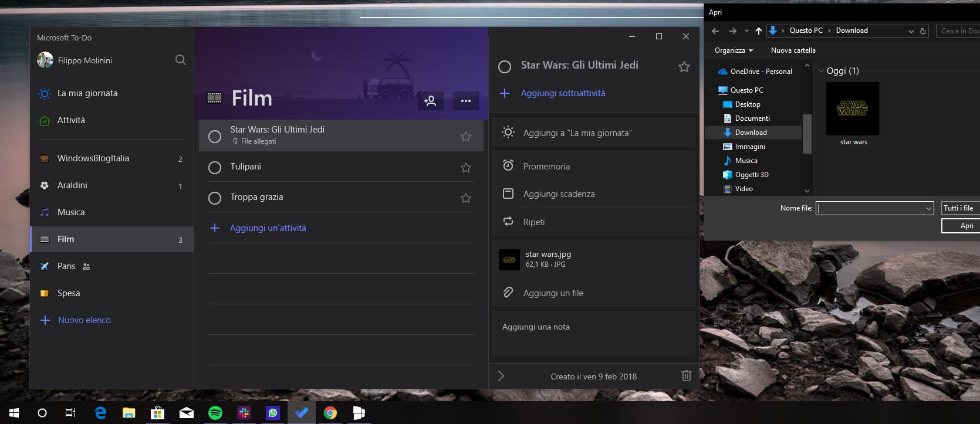Screen dimensions: 980x424
Task: Go forward in the Apri dialog
Action: 733,31
